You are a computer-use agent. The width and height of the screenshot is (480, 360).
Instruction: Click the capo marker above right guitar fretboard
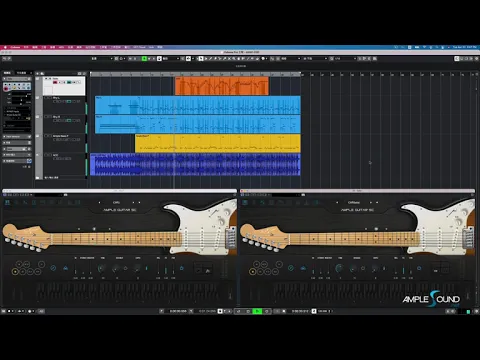[376, 229]
